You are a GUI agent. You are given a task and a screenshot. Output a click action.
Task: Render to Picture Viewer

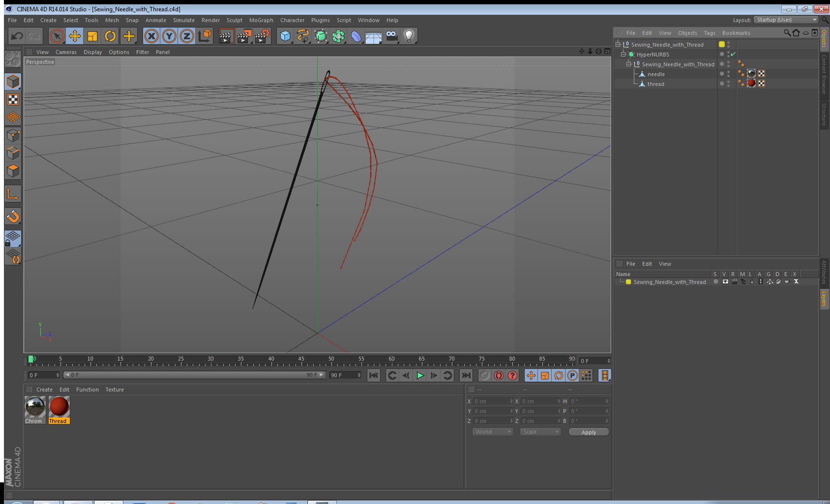[x=244, y=36]
